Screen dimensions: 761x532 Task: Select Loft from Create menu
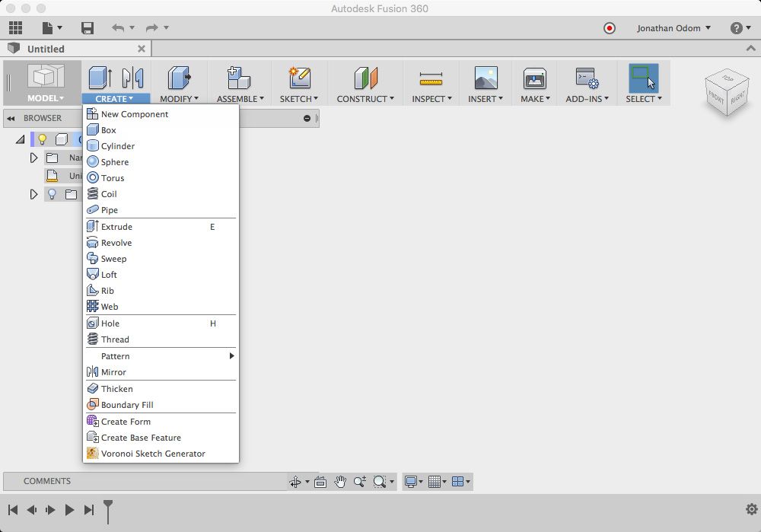(x=161, y=275)
